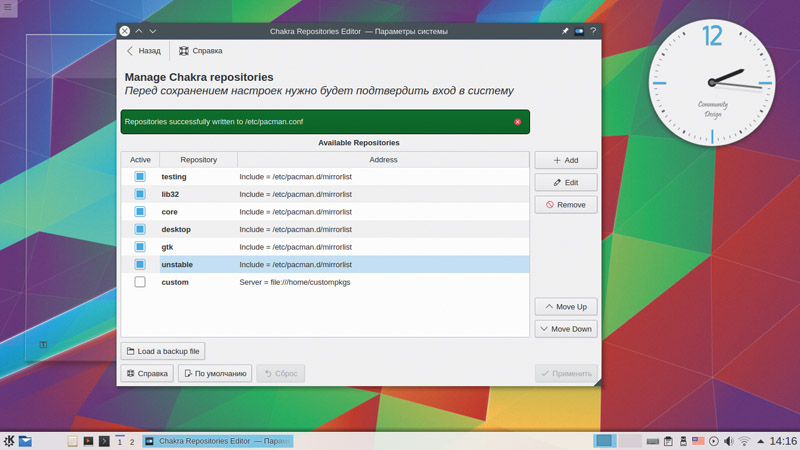Load a backup file
800x450 pixels.
pyautogui.click(x=163, y=351)
